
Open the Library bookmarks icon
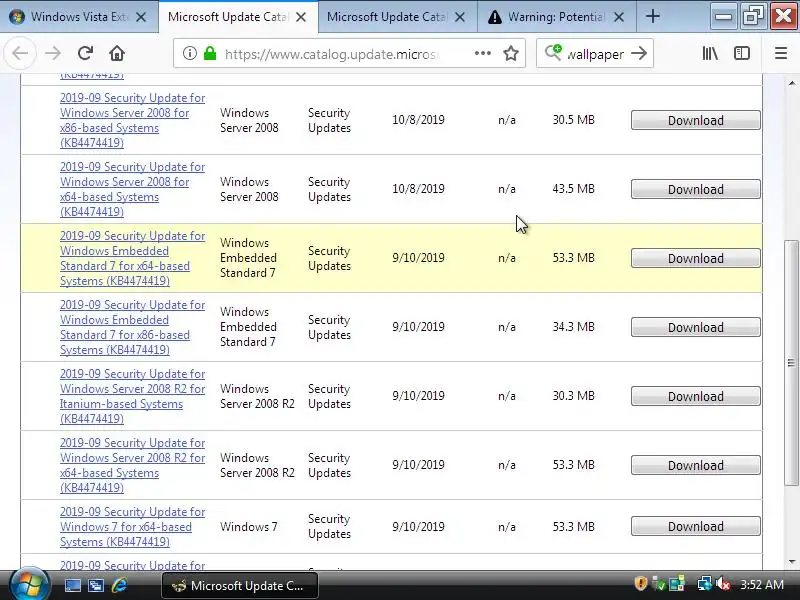pyautogui.click(x=710, y=53)
